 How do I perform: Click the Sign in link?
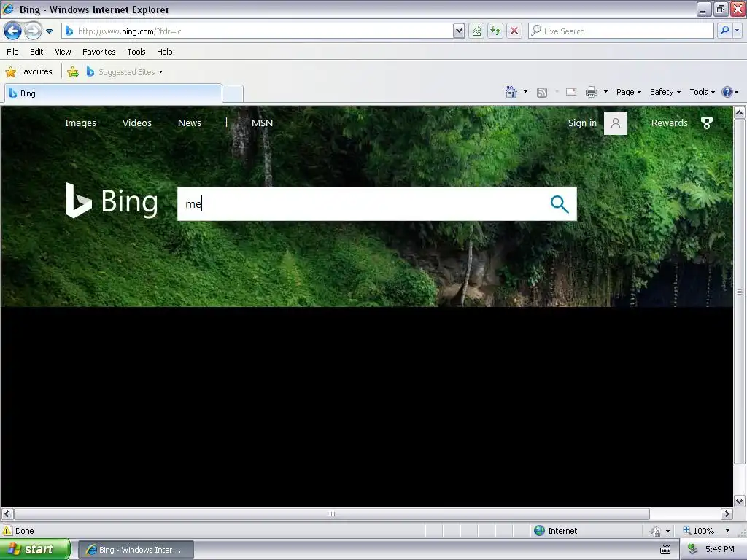point(582,122)
